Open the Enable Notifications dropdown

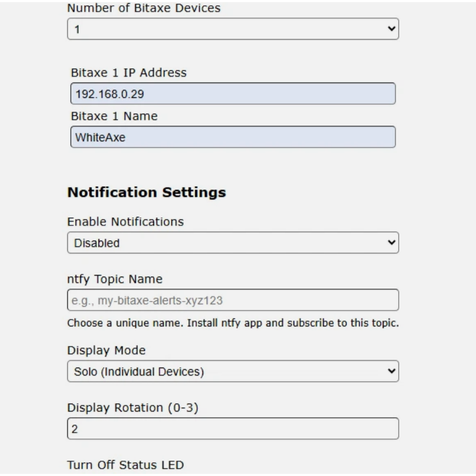(x=233, y=243)
